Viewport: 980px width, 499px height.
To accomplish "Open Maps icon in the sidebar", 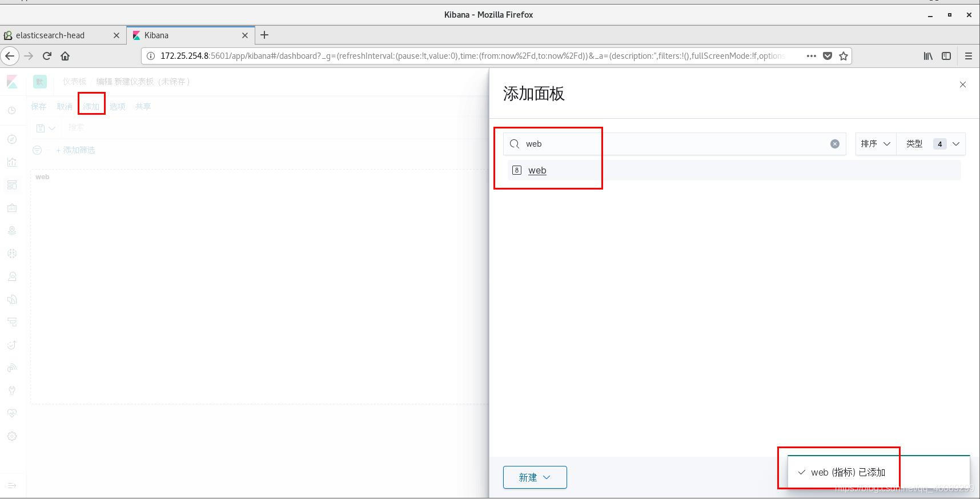I will pyautogui.click(x=12, y=231).
